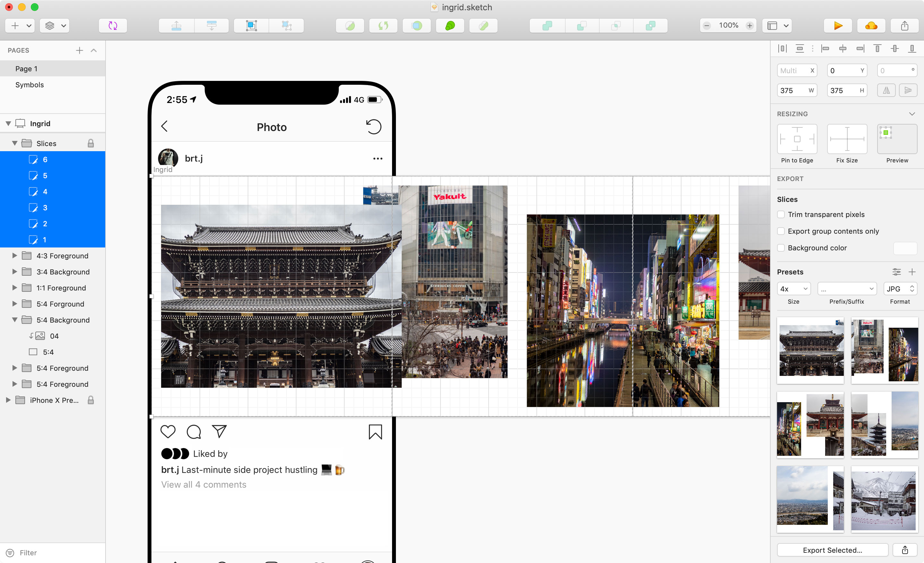Click the orange Cloud upload icon
This screenshot has height=563, width=924.
[871, 25]
